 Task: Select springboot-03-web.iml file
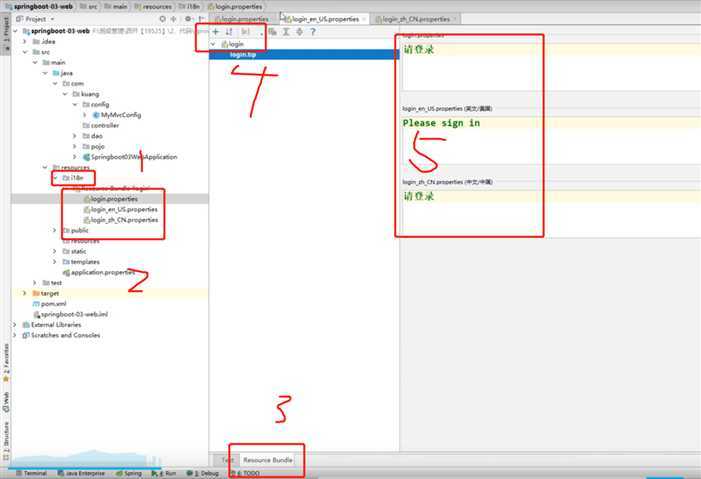[71, 314]
